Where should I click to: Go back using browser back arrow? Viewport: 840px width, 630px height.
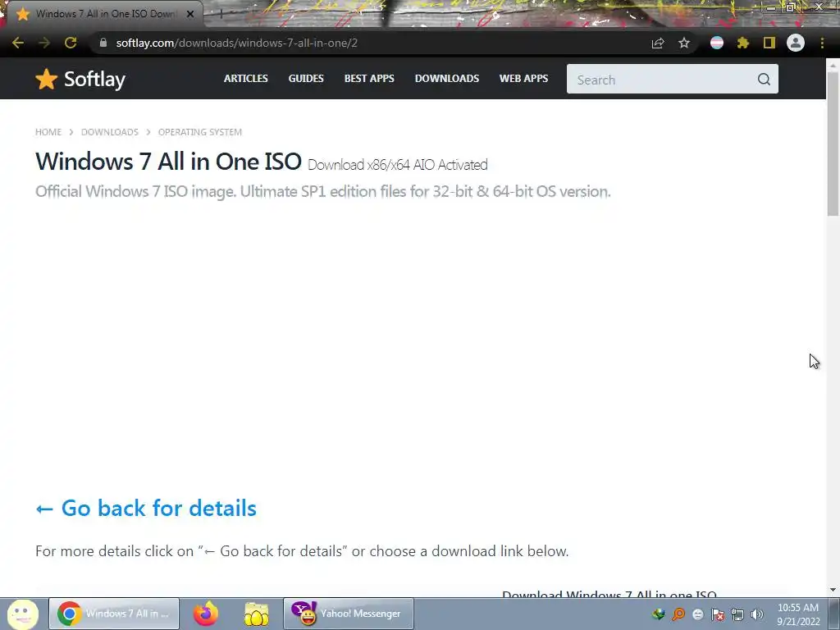tap(18, 43)
